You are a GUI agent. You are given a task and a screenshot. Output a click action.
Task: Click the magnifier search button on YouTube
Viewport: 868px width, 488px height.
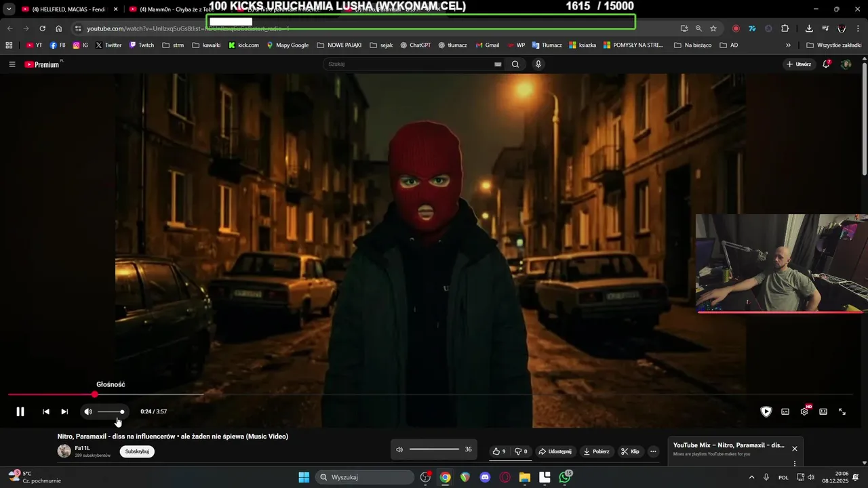[515, 64]
